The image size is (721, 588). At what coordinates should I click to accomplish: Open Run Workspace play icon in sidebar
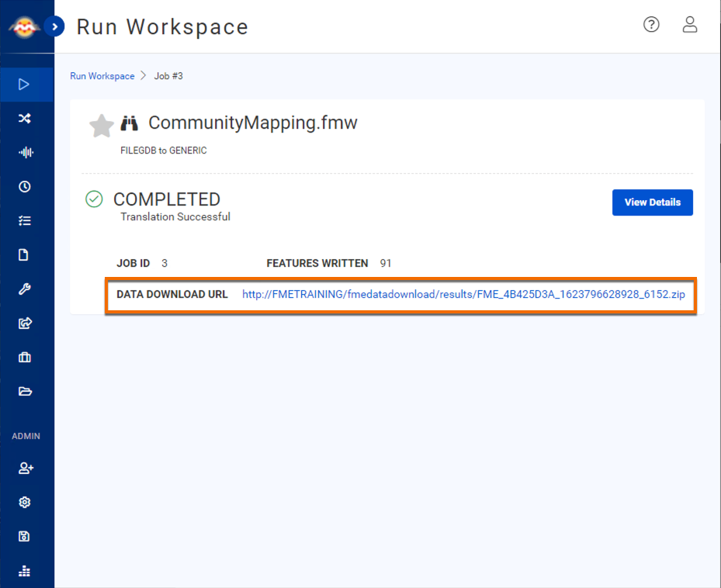tap(24, 84)
